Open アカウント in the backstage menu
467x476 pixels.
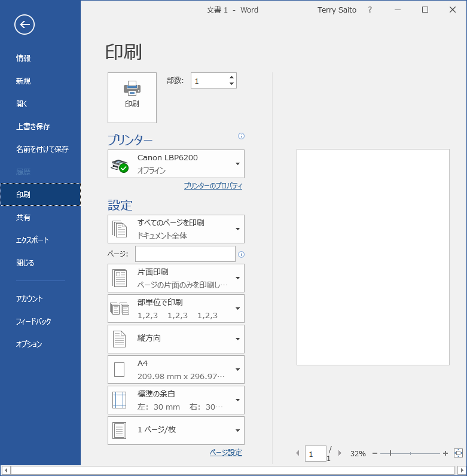40,299
